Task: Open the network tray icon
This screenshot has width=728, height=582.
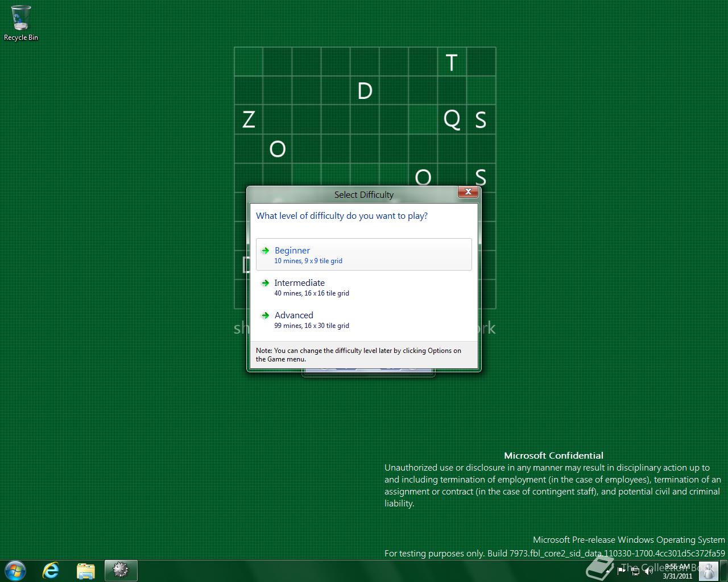Action: click(x=635, y=571)
